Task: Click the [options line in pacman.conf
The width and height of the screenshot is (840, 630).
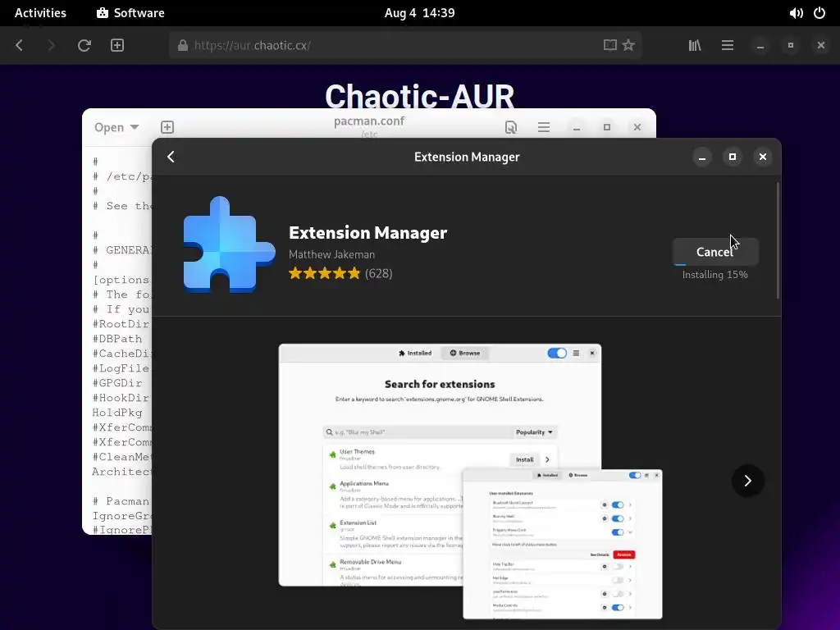Action: [121, 280]
